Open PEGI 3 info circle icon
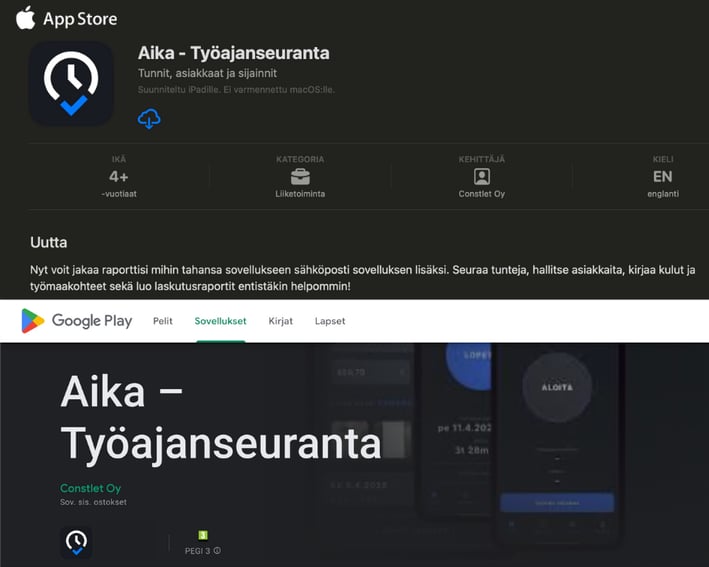709x567 pixels. [x=217, y=551]
